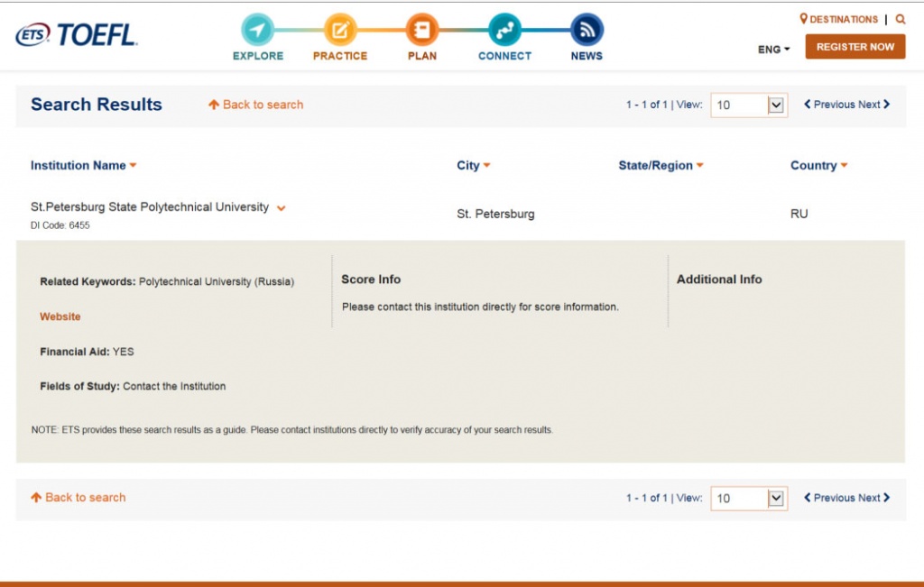Click the RU country cell
This screenshot has width=924, height=587.
(x=799, y=214)
